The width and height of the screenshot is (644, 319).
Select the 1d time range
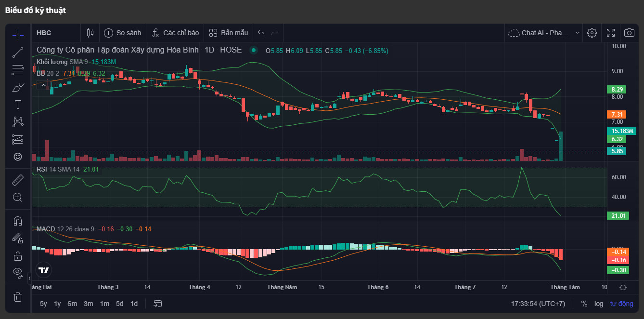[134, 304]
